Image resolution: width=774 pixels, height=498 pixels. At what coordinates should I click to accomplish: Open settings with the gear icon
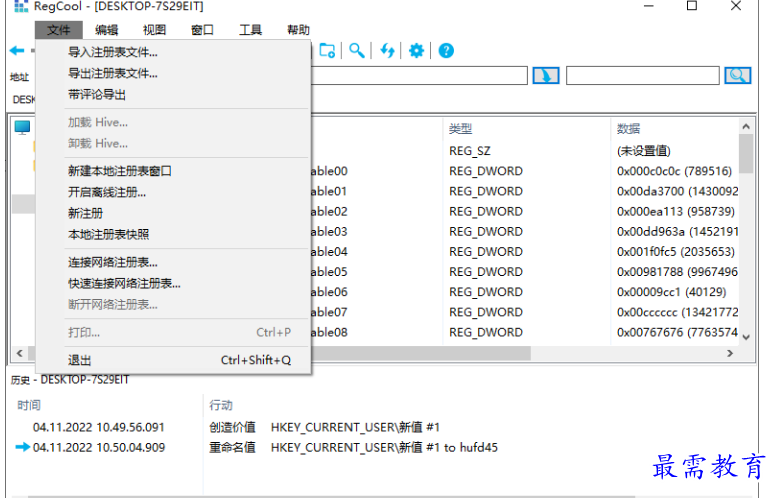(x=416, y=50)
